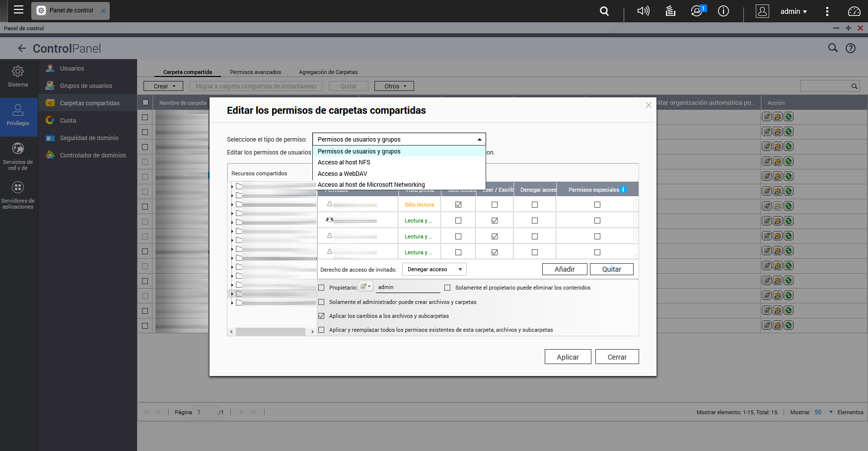The width and height of the screenshot is (868, 451).
Task: Open the admin account dropdown
Action: pyautogui.click(x=794, y=11)
